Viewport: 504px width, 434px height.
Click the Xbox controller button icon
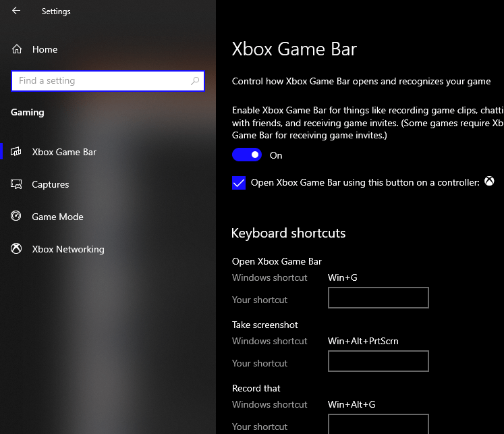pos(489,182)
